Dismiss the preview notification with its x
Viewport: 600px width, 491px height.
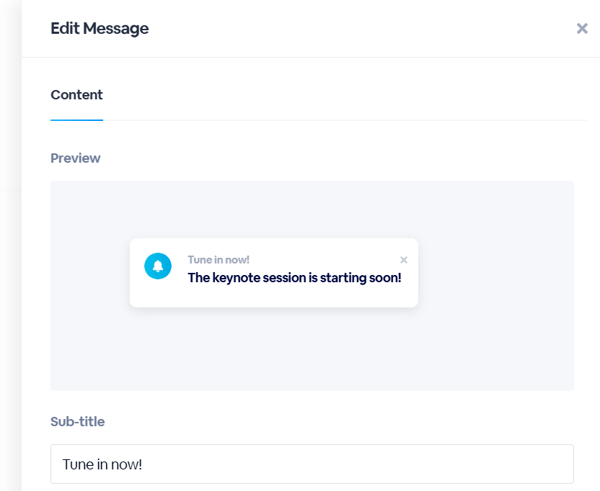403,260
